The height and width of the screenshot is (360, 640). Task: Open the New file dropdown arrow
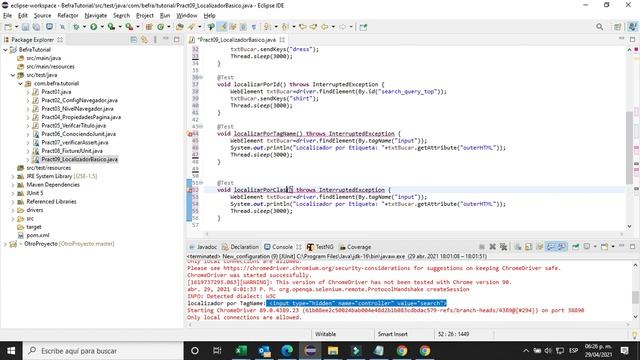(x=16, y=27)
